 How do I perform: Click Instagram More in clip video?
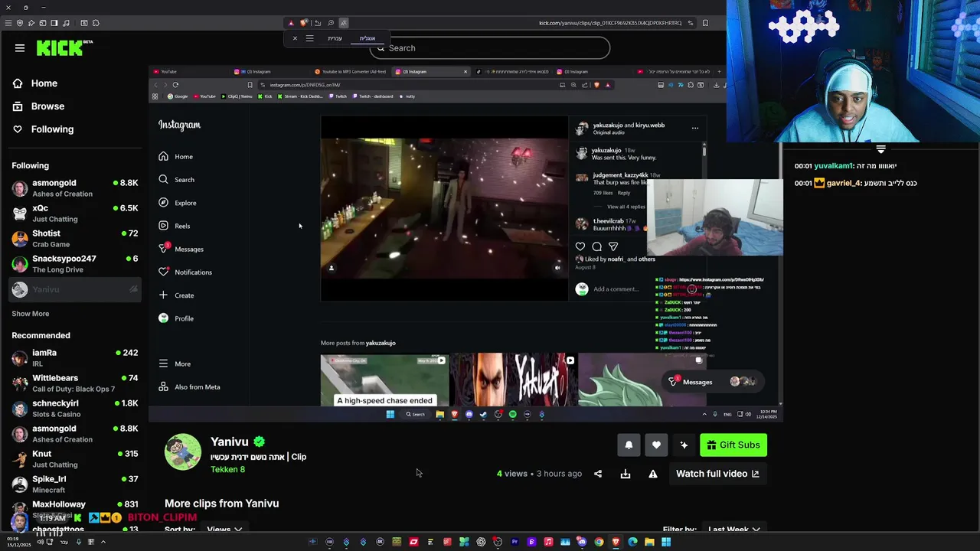point(175,364)
